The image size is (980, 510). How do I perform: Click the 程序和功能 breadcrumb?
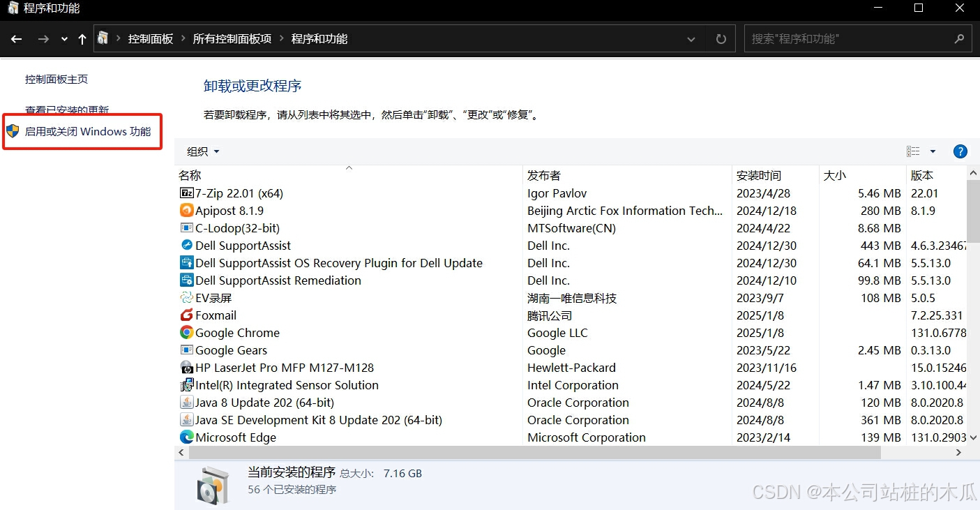pyautogui.click(x=319, y=39)
